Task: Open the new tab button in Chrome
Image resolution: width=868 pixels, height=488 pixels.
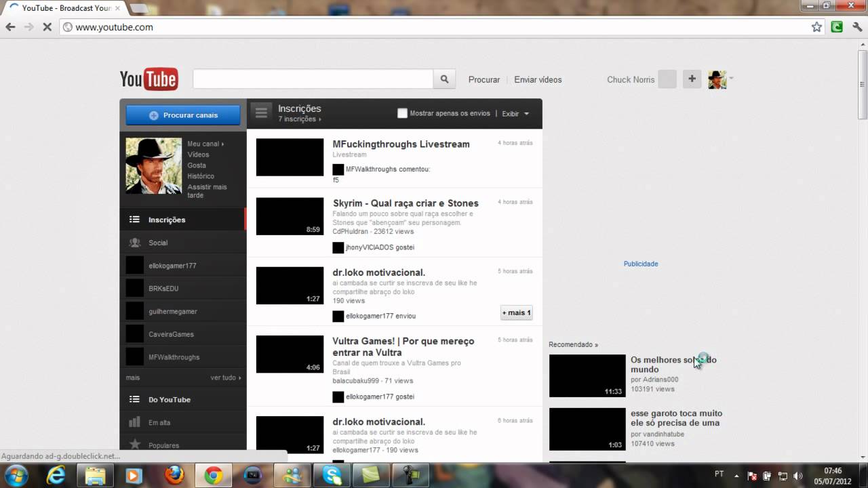Action: pos(138,8)
